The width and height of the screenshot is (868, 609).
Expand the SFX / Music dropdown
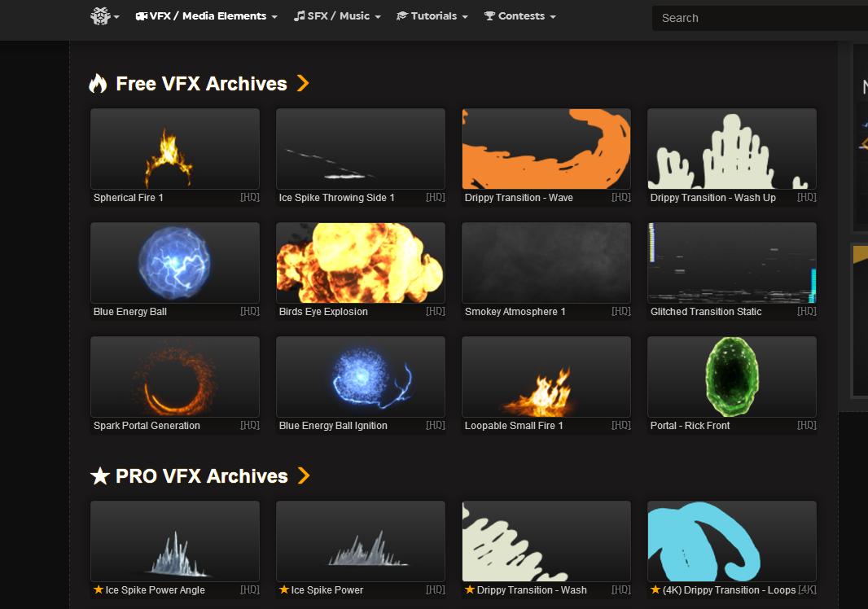(x=337, y=16)
